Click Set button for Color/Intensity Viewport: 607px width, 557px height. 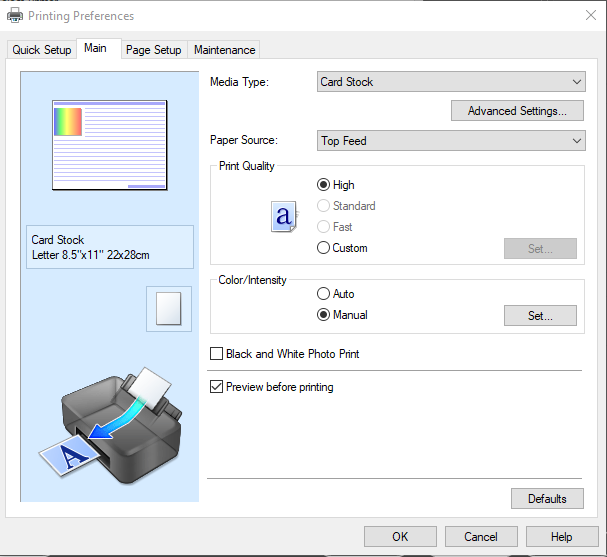[540, 315]
